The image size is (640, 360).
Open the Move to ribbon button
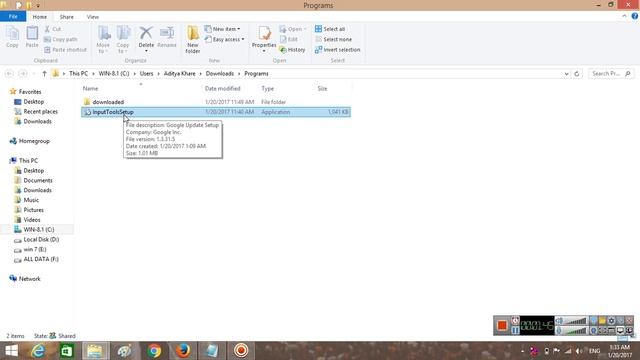(x=103, y=40)
